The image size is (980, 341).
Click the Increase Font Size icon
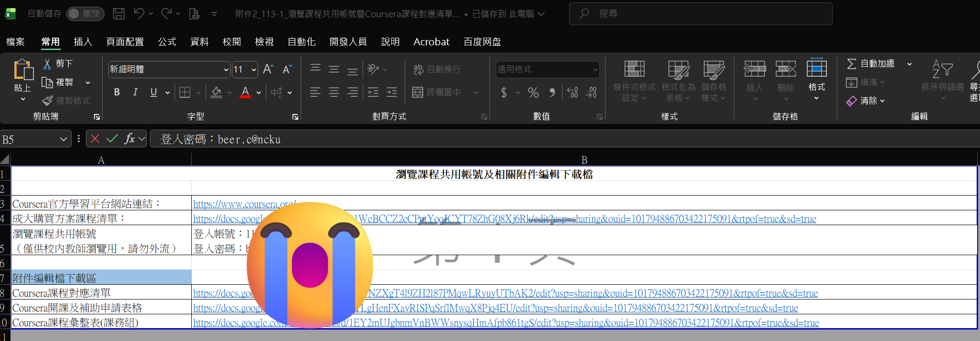click(x=268, y=70)
